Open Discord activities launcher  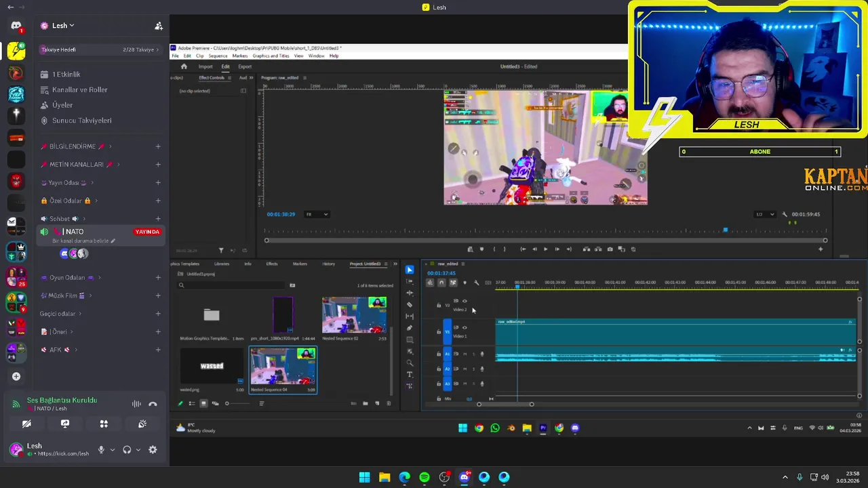tap(104, 424)
